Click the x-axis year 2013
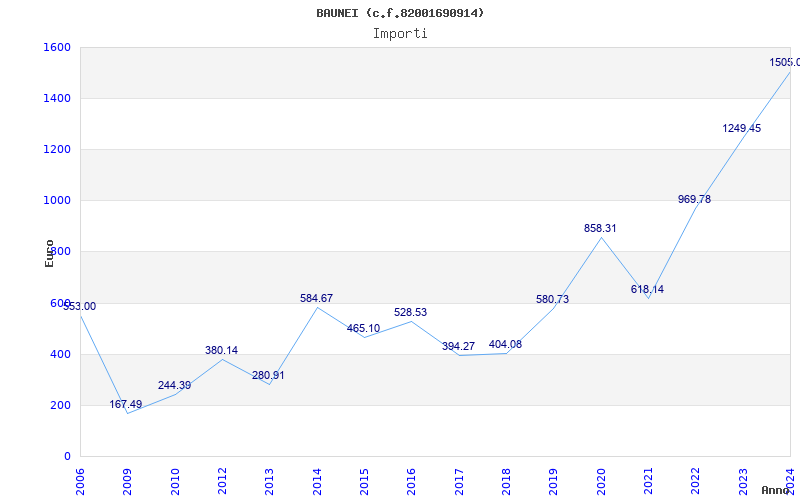Screen dimensions: 800x500 269,482
